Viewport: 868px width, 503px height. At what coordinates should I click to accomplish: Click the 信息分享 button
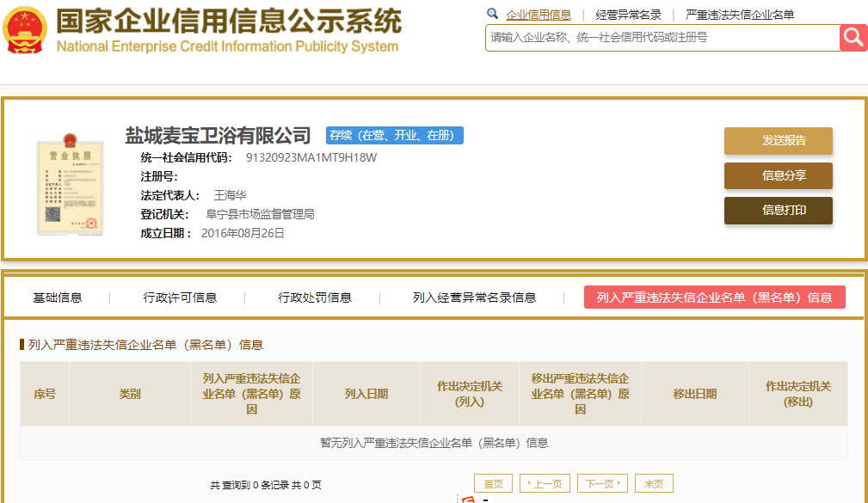click(778, 175)
